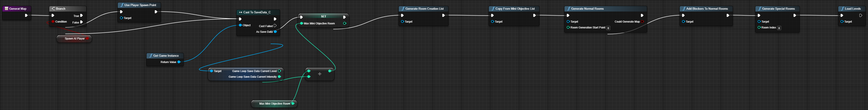Click the Cast Failed exec pin
The image size is (868, 110).
click(x=275, y=26)
